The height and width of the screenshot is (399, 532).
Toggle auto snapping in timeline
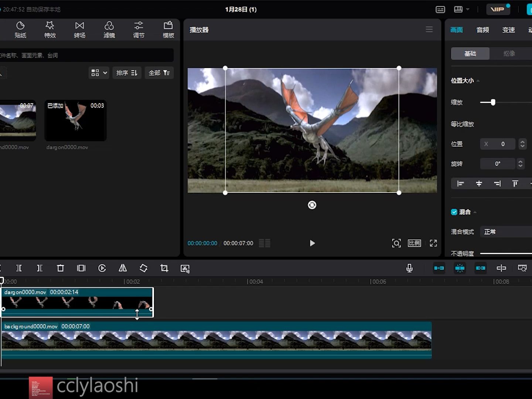(460, 268)
